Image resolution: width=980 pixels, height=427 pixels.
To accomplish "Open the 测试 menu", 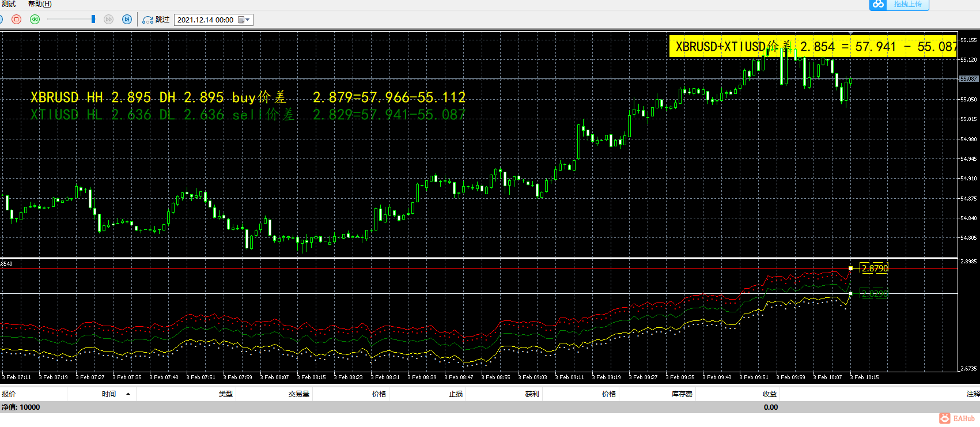I will (x=9, y=4).
